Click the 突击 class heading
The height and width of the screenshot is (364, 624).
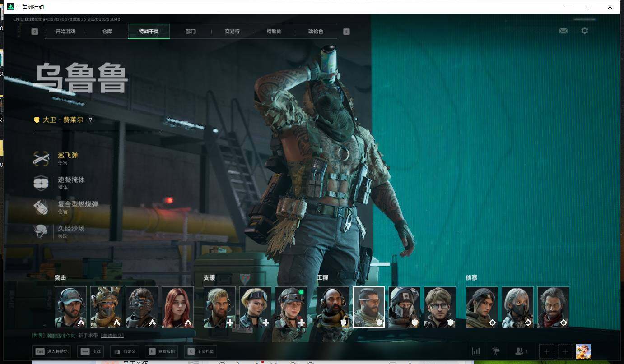pyautogui.click(x=61, y=278)
